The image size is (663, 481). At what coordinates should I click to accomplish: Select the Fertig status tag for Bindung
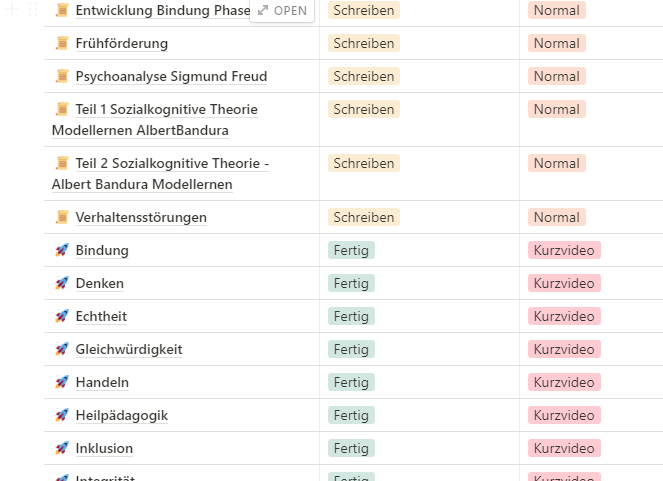[x=351, y=250]
